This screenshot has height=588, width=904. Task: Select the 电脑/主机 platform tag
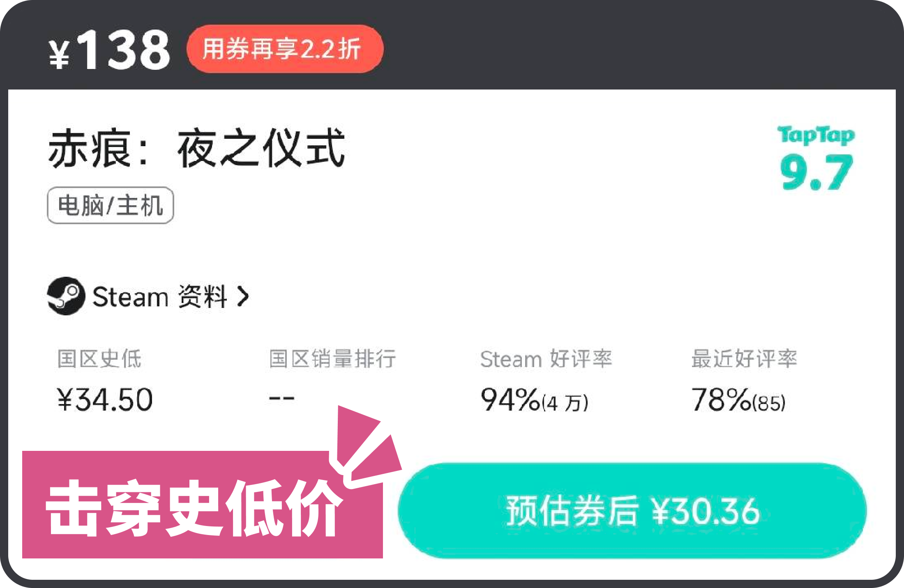[x=111, y=205]
